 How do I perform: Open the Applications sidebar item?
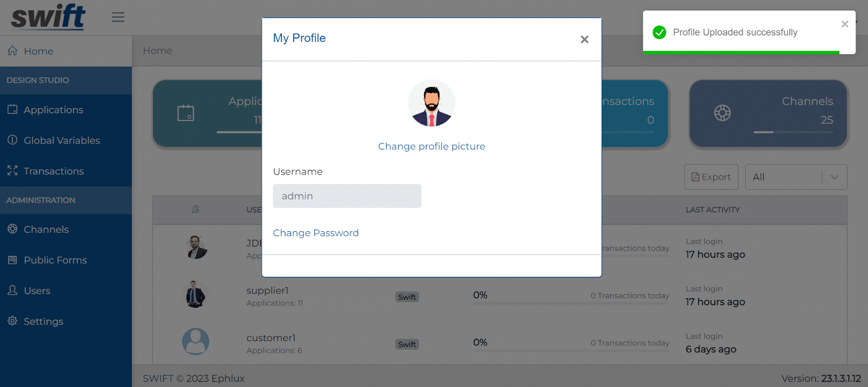click(66, 110)
